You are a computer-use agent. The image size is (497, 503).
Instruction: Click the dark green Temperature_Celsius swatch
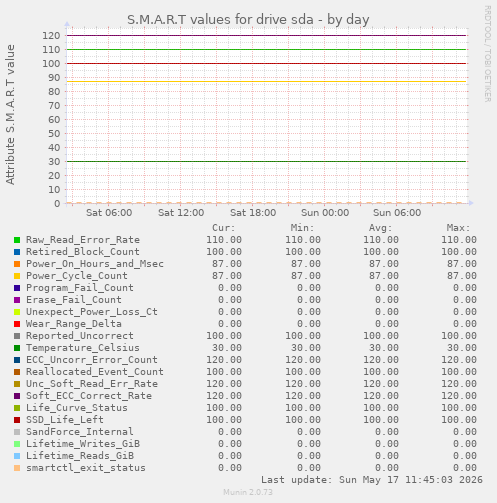17,348
